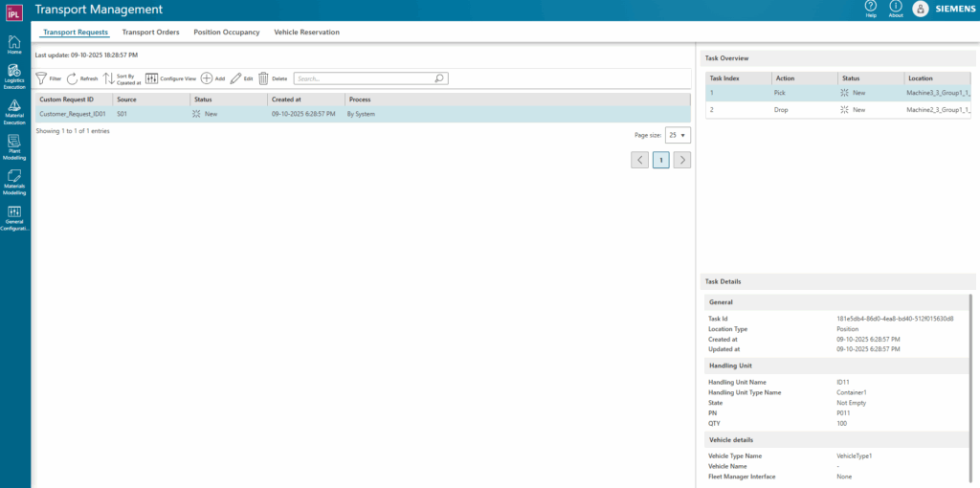Image resolution: width=980 pixels, height=488 pixels.
Task: Sort by Process column header
Action: [x=518, y=100]
